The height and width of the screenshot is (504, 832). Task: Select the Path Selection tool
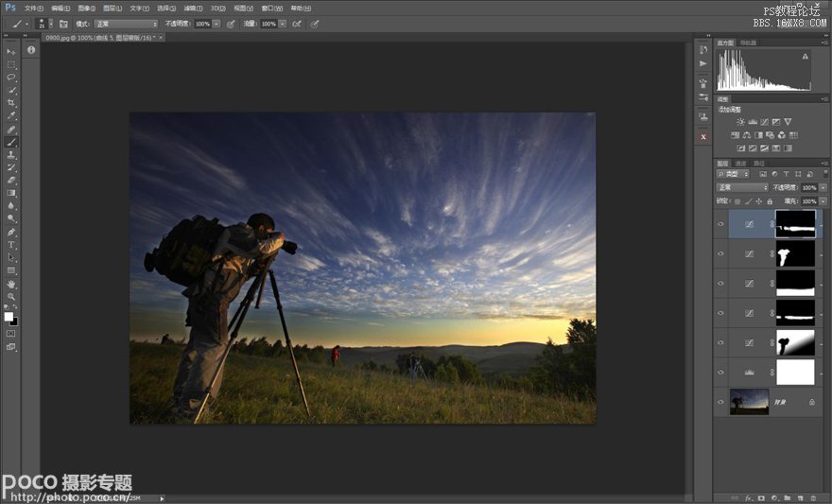pyautogui.click(x=10, y=257)
